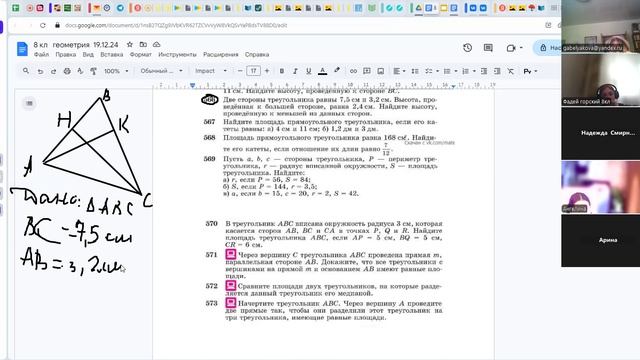Star the document 8 кл геометрия
The image size is (640, 360).
click(x=130, y=44)
